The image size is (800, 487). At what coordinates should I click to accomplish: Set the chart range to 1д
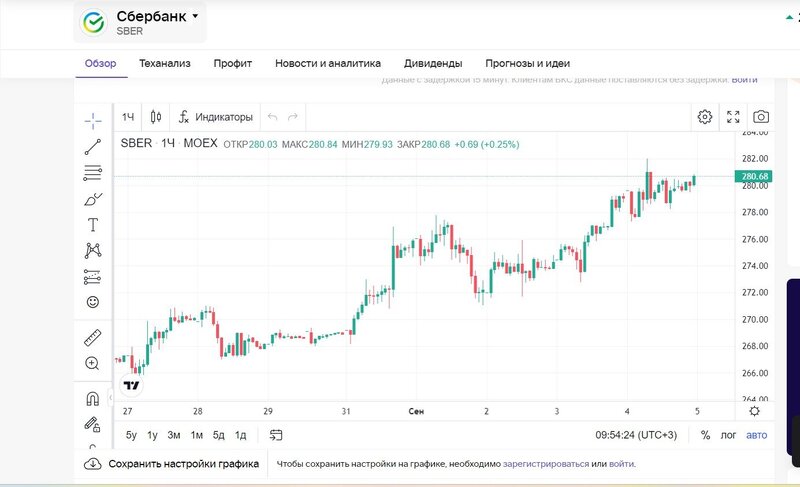(241, 435)
